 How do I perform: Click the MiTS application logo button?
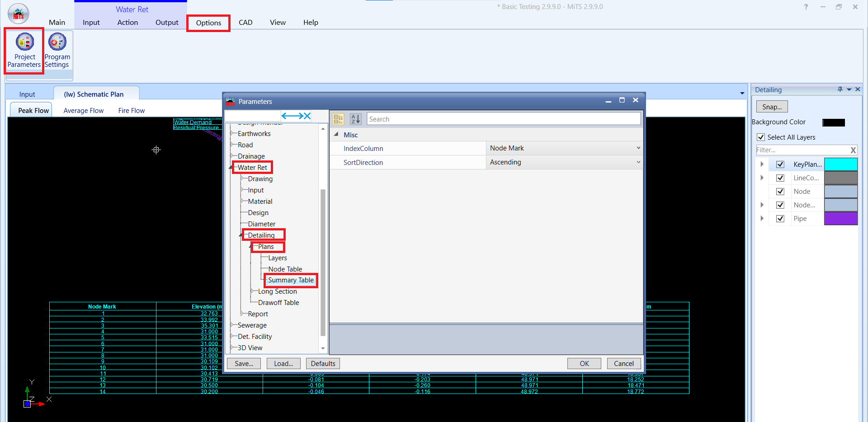(x=18, y=14)
